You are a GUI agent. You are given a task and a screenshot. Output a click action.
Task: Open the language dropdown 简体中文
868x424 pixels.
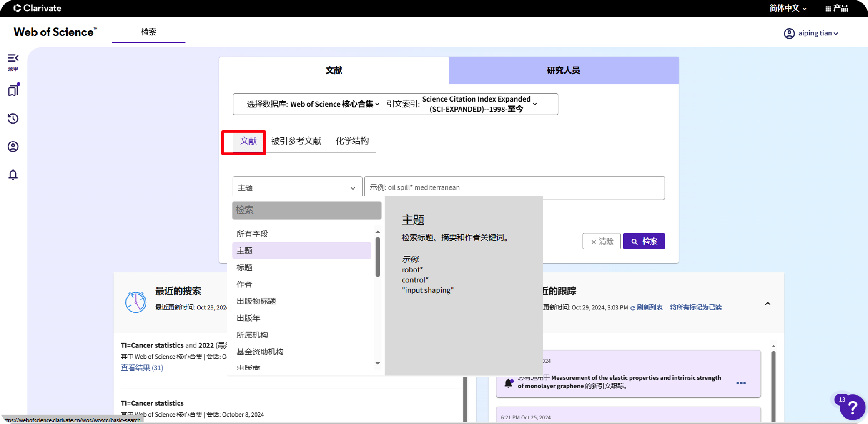[788, 8]
